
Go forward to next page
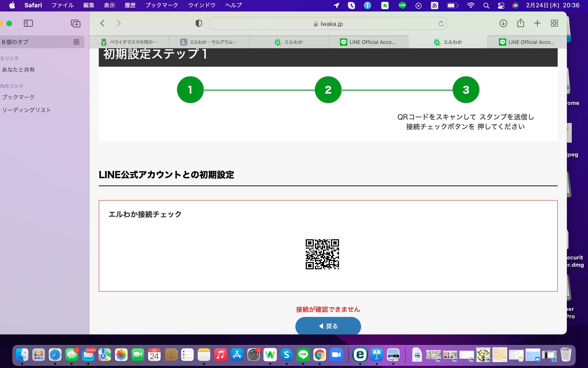click(x=119, y=23)
